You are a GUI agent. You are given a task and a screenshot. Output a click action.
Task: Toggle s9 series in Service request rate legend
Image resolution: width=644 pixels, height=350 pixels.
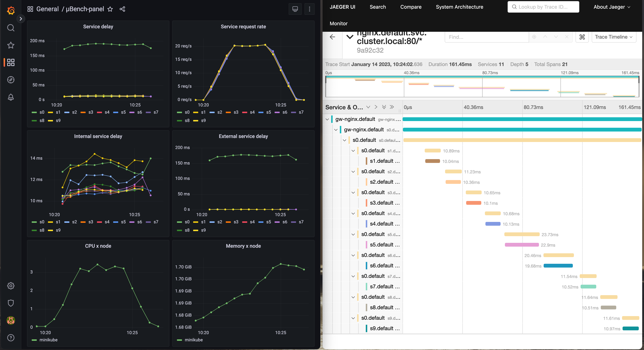pyautogui.click(x=203, y=120)
